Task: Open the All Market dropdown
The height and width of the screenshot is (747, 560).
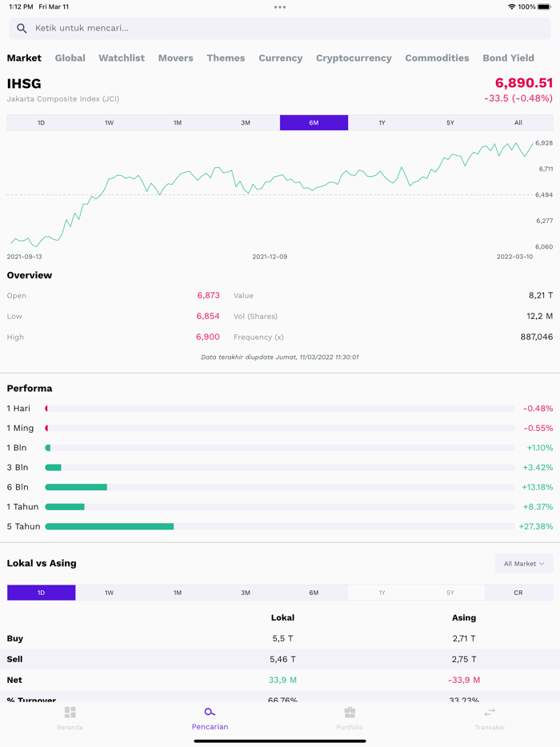Action: (524, 563)
